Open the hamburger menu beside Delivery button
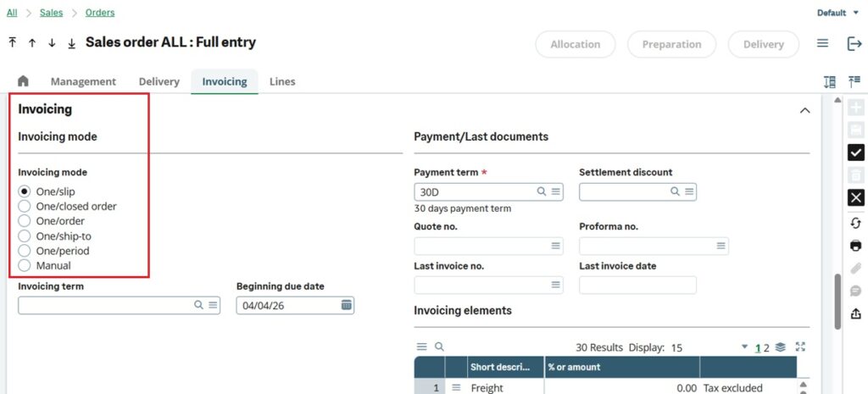The height and width of the screenshot is (394, 868). click(x=822, y=44)
